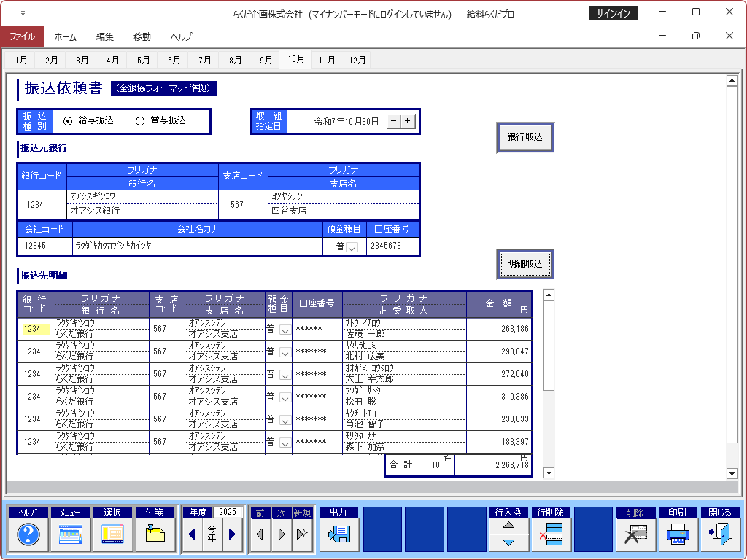Open 預金種目 dropdown for 佐藤 一郎 row

(x=285, y=330)
